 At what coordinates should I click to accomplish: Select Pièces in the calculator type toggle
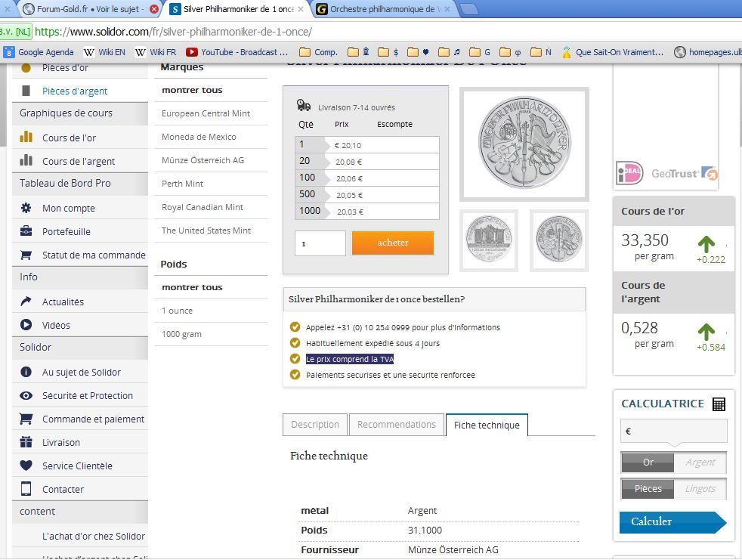point(648,488)
